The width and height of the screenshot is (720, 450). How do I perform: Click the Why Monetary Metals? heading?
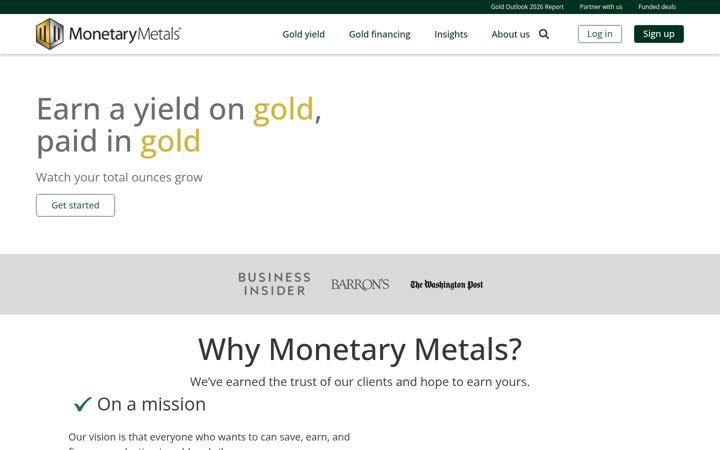[x=360, y=350]
